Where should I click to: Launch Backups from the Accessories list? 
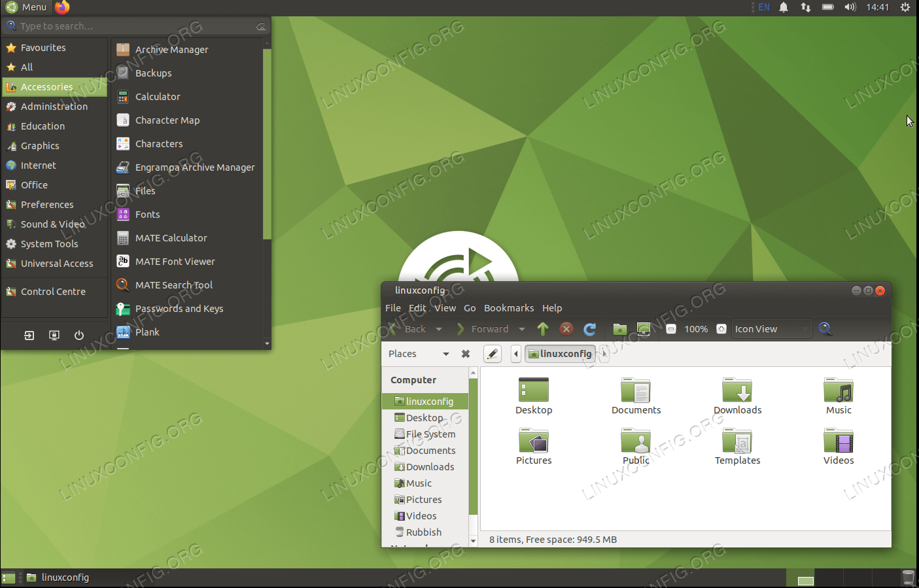point(186,73)
